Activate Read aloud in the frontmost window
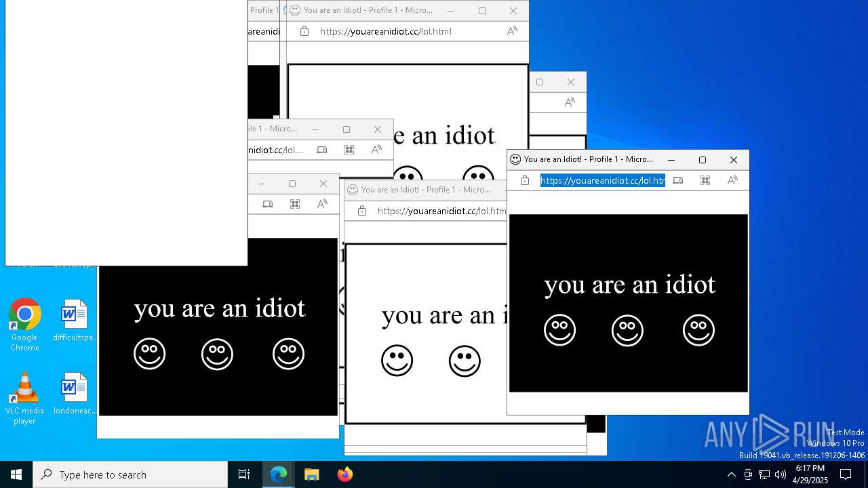 point(732,180)
